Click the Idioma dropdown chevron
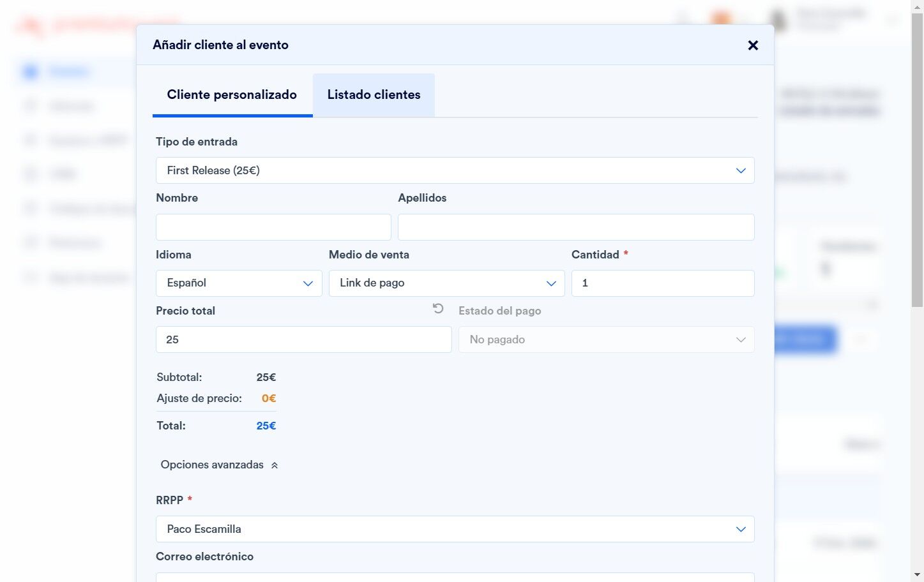Viewport: 924px width, 582px height. (308, 283)
